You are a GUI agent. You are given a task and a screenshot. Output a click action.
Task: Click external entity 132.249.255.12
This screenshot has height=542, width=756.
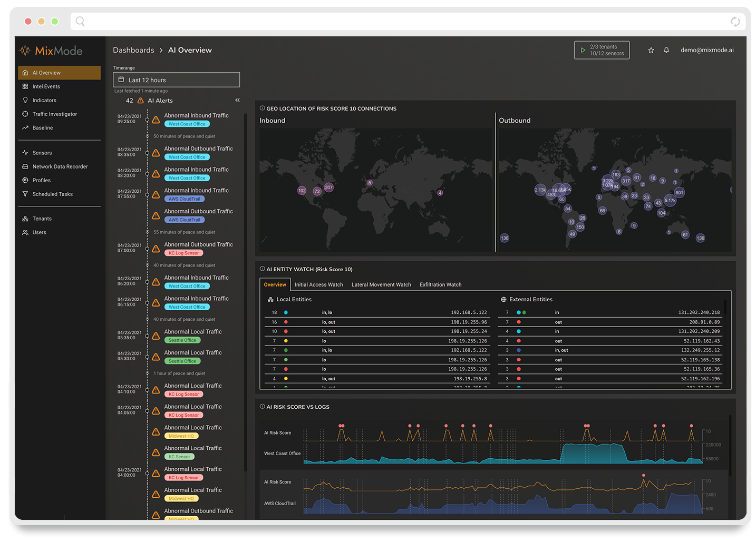[x=610, y=350]
